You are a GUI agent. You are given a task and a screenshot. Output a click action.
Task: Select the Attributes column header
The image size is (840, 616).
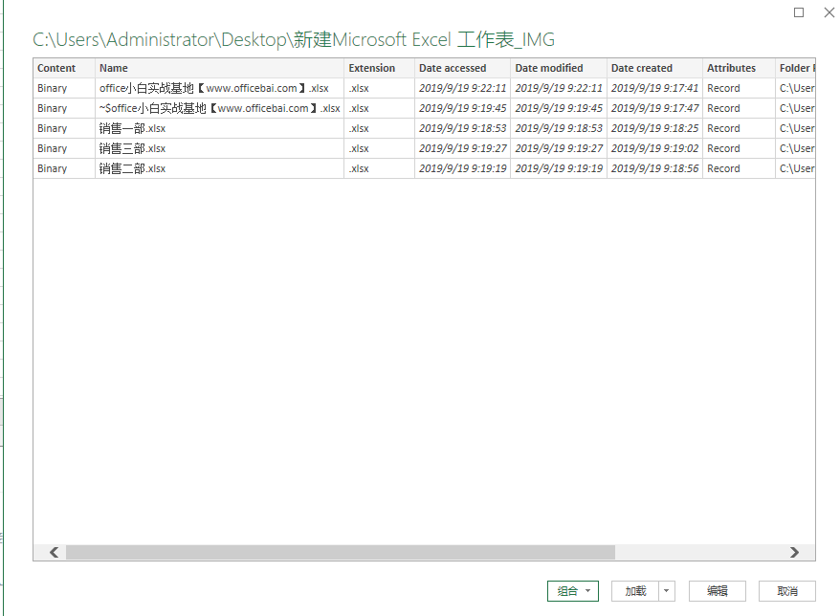click(x=739, y=68)
